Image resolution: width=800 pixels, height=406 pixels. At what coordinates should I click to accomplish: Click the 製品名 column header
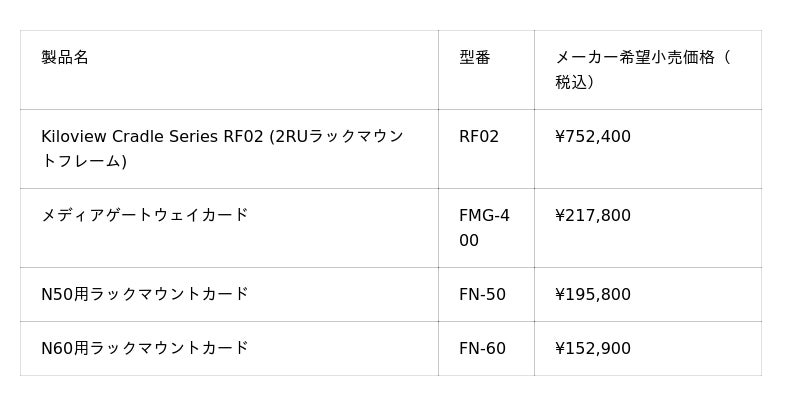[65, 58]
